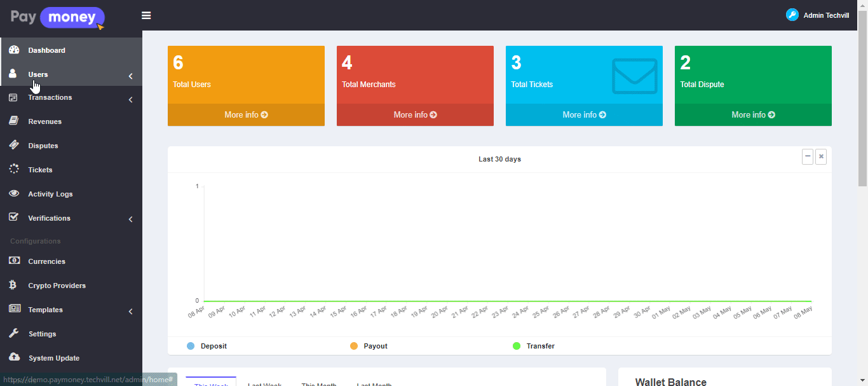Click the Disputes ticket icon

click(x=14, y=145)
